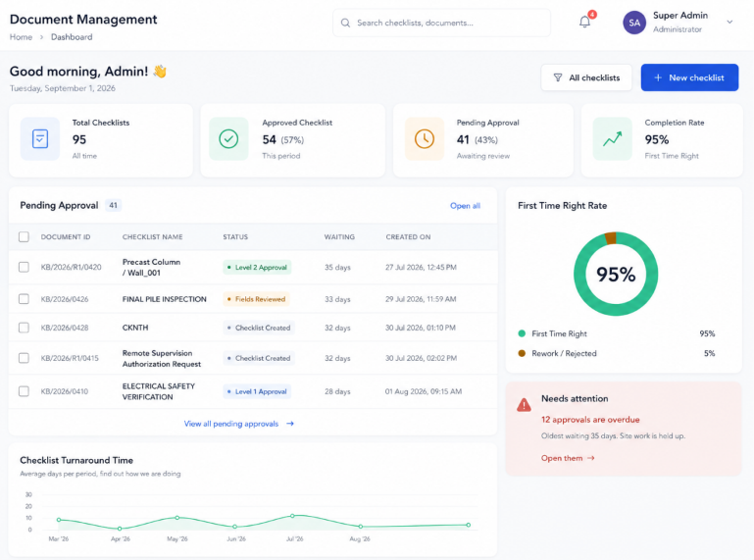Click the red notification badge

(592, 15)
